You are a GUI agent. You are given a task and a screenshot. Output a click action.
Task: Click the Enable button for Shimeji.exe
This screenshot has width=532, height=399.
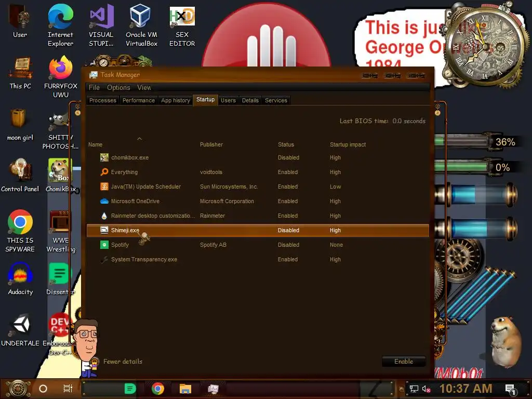404,362
